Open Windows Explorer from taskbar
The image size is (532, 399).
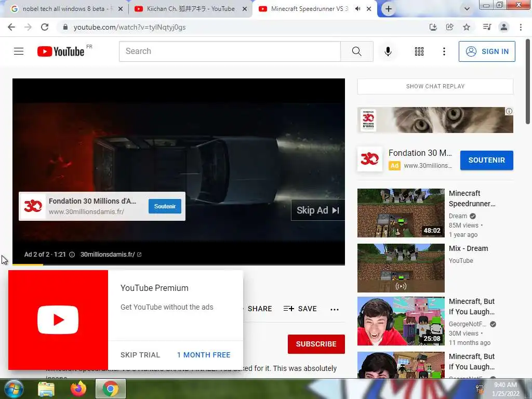tap(46, 389)
